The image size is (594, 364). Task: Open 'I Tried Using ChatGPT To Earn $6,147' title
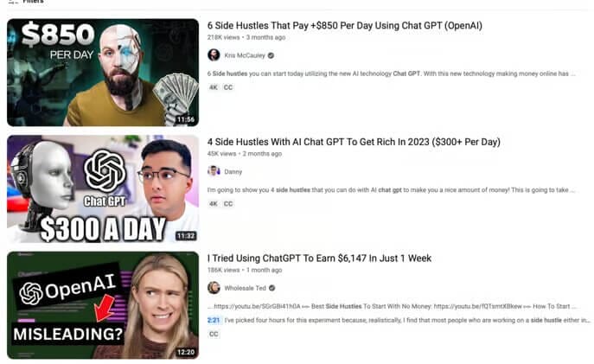coord(319,259)
